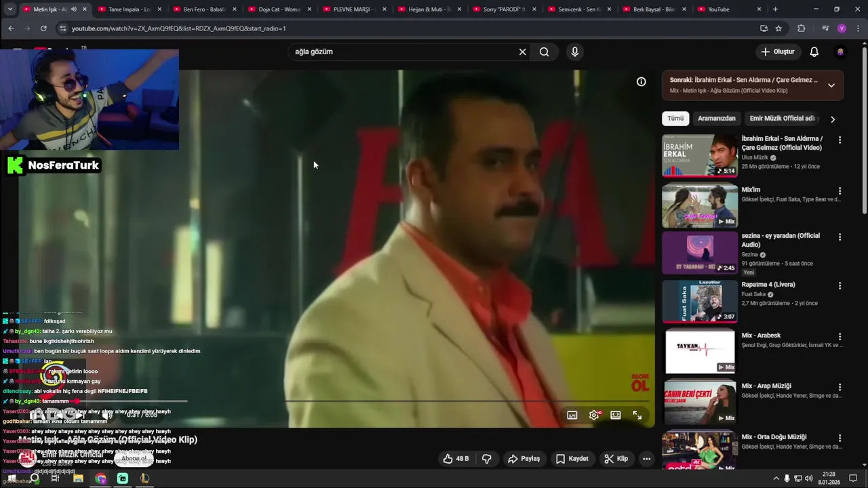Open İbrahim Erkal Sen Aldırma video thumbnail
868x488 pixels.
[700, 155]
